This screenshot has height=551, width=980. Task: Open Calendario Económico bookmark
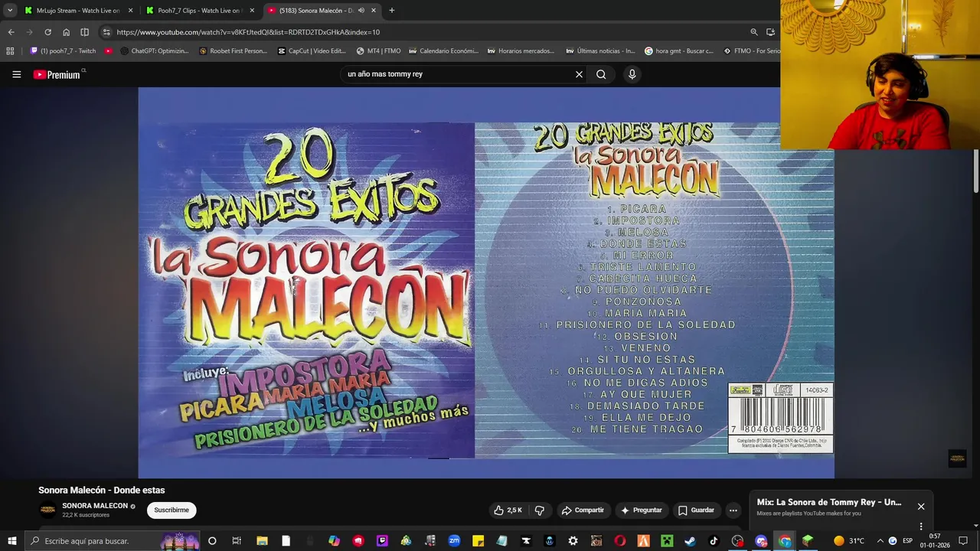coord(444,51)
